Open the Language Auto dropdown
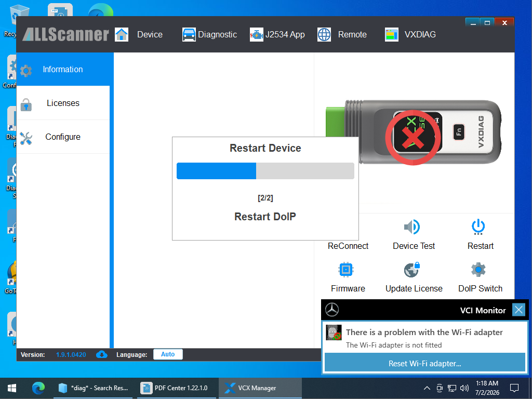The height and width of the screenshot is (399, 532). tap(168, 354)
